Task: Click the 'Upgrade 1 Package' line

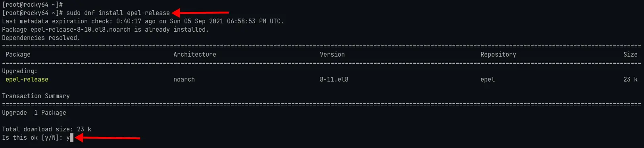Action: [x=34, y=113]
